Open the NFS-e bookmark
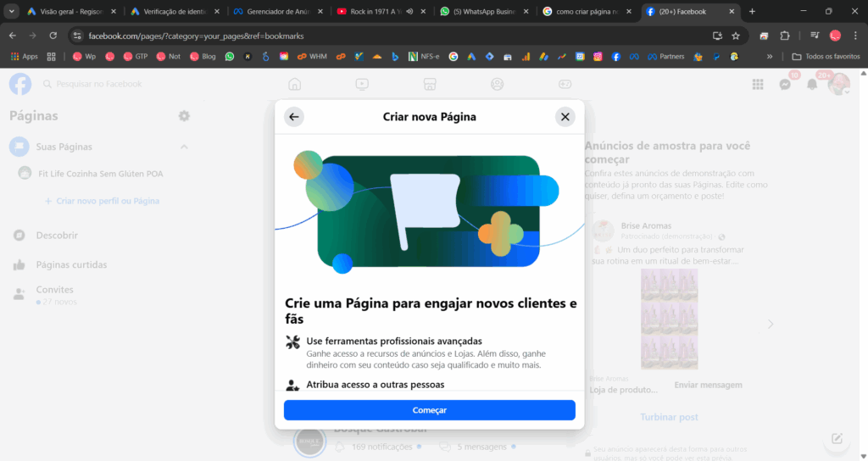868x461 pixels. pos(424,57)
